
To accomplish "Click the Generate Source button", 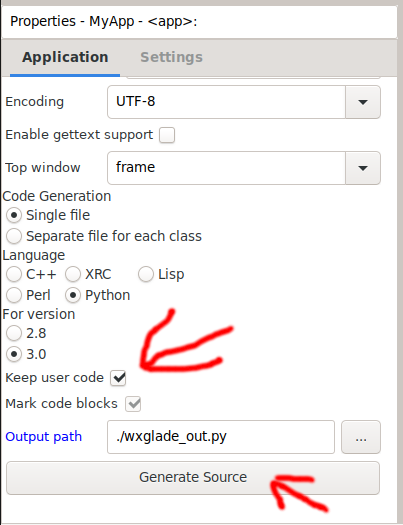I will [193, 478].
